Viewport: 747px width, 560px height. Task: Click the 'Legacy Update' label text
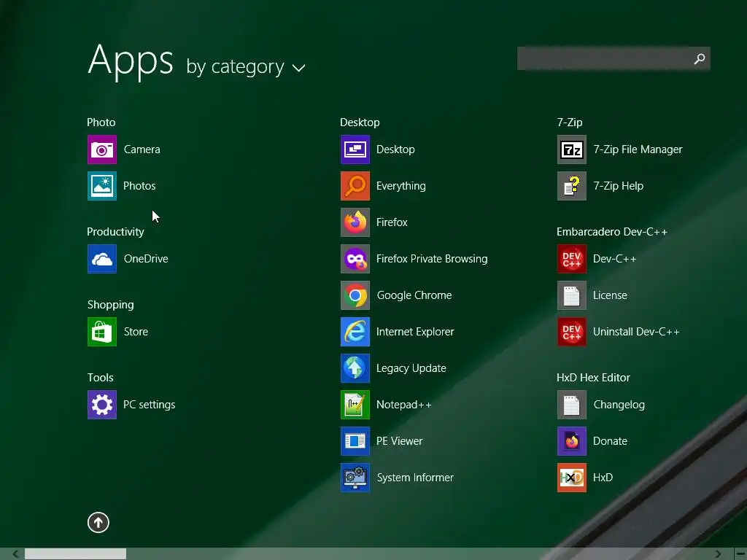coord(411,368)
